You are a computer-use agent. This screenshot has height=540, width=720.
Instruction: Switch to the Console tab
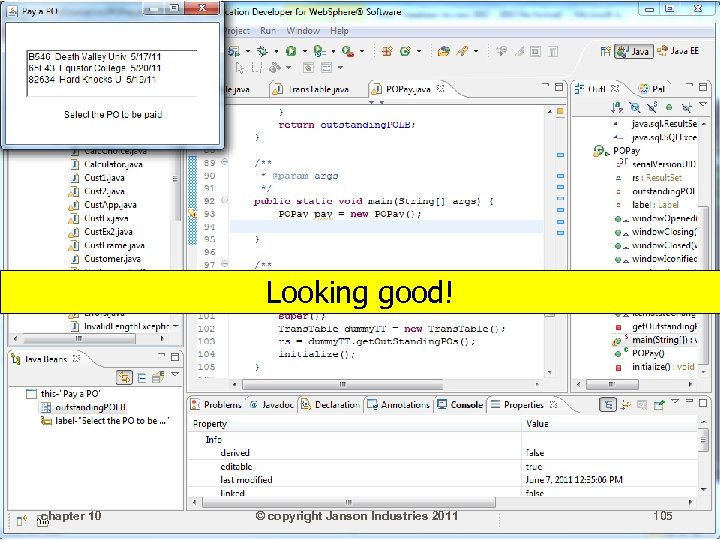pyautogui.click(x=460, y=405)
